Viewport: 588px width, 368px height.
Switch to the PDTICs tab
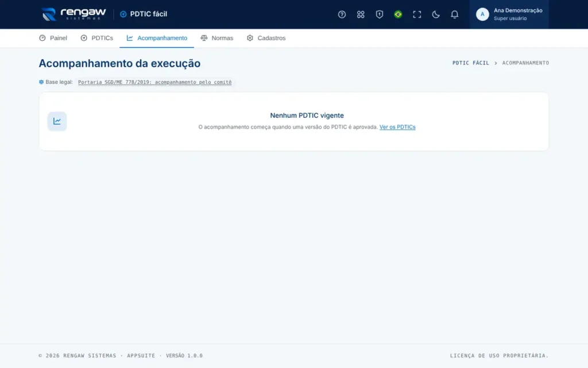point(96,38)
